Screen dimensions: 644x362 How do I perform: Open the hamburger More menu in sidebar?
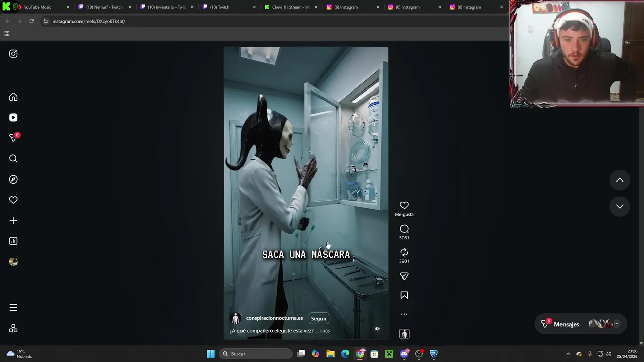[x=13, y=308]
